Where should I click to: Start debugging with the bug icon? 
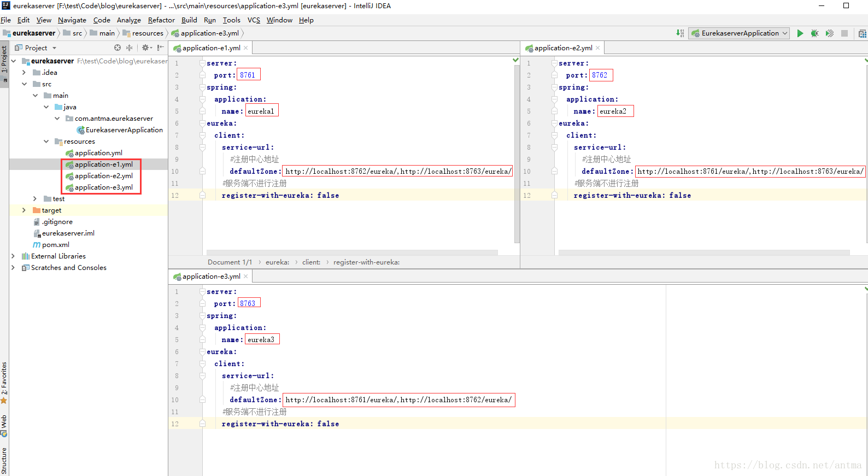[814, 33]
